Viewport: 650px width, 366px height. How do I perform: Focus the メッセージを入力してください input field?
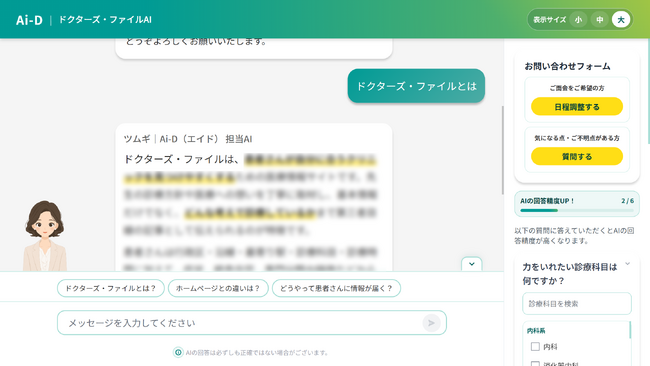(x=252, y=322)
